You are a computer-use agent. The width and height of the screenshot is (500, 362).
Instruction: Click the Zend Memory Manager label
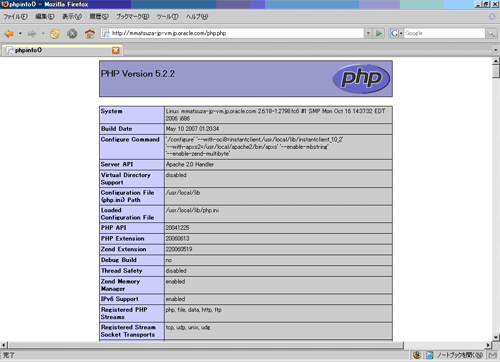(120, 285)
